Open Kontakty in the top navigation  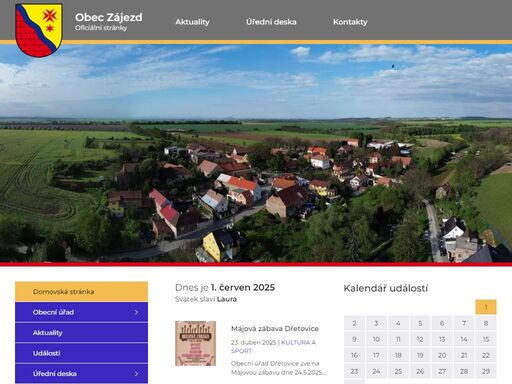click(x=350, y=22)
